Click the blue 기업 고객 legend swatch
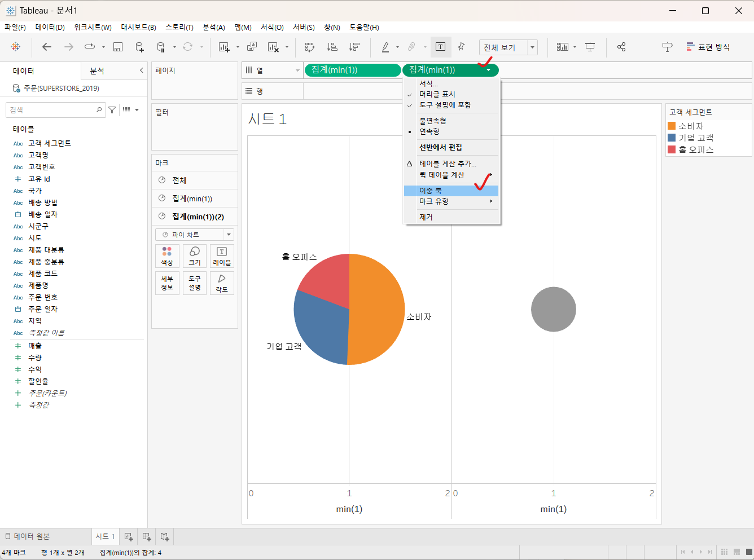This screenshot has height=560, width=754. tap(672, 138)
